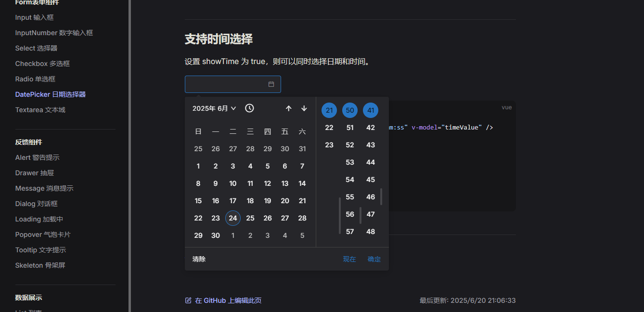Screen dimensions: 644x312
Task: Click 最后更新 timestamp text
Action: 467,300
